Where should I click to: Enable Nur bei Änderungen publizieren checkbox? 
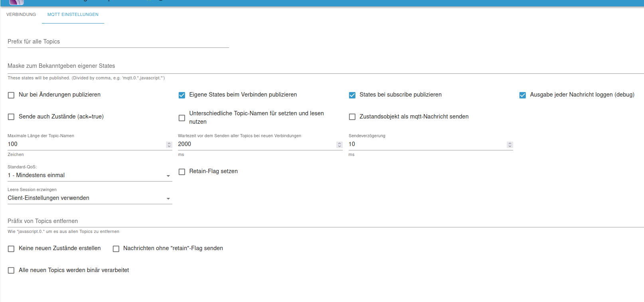[x=11, y=95]
